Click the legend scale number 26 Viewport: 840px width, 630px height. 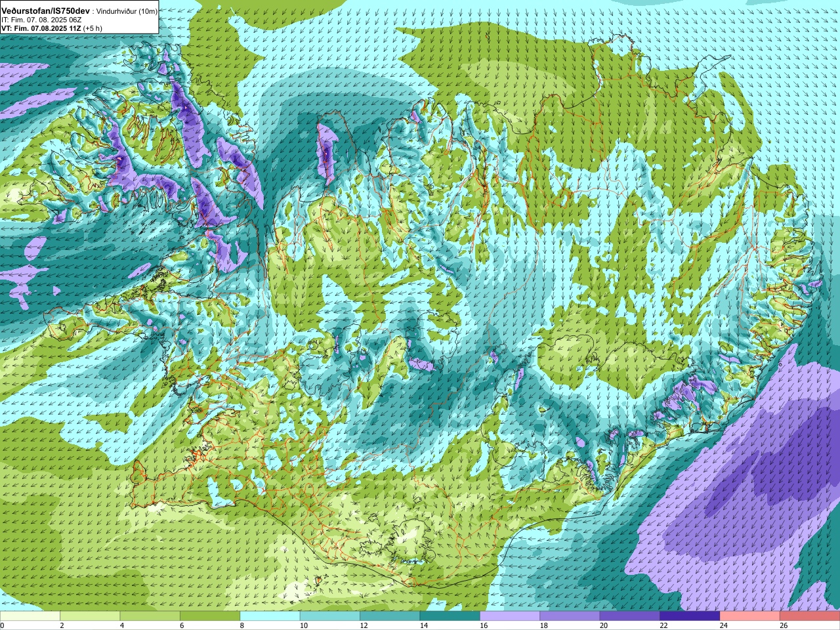(784, 625)
